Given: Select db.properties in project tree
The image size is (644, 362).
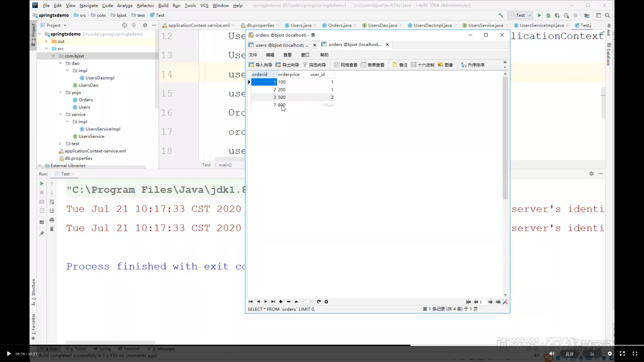Looking at the screenshot, I should (x=78, y=158).
